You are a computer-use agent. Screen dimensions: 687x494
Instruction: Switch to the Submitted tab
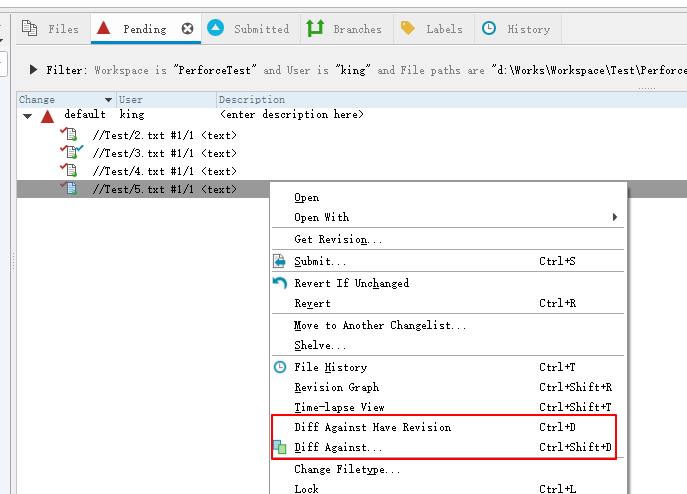[x=249, y=29]
